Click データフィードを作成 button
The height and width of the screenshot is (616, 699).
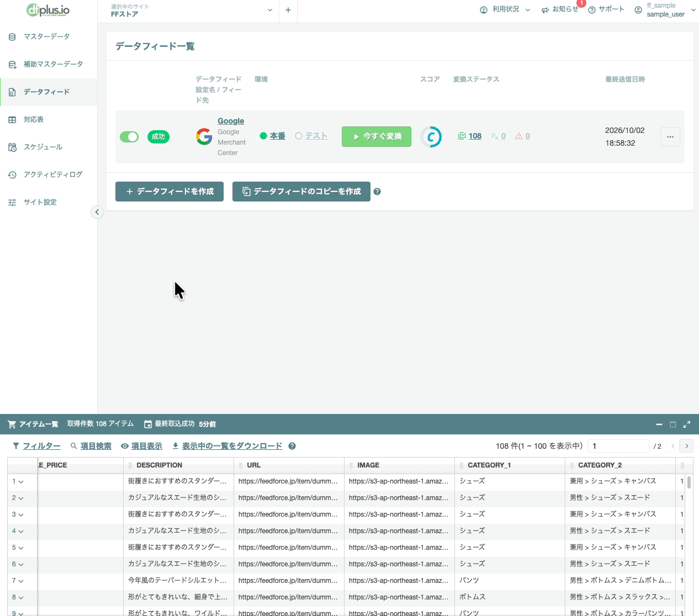[170, 192]
